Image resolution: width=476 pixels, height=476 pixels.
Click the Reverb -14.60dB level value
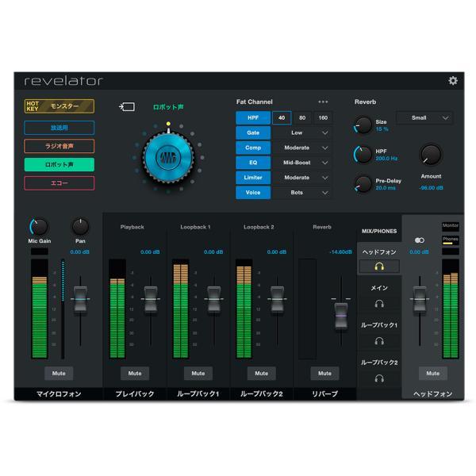coord(340,252)
